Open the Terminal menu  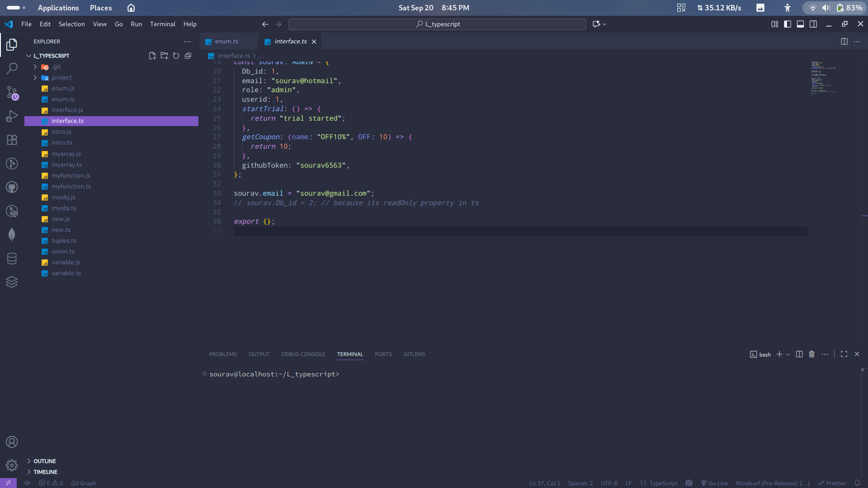tap(162, 24)
